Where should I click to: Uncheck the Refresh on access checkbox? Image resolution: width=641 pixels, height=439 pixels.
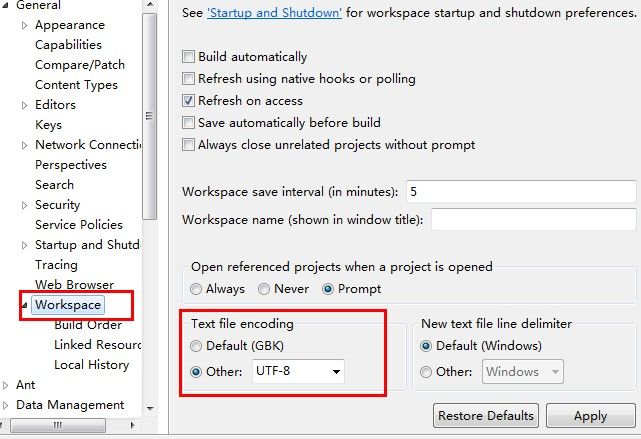[188, 101]
